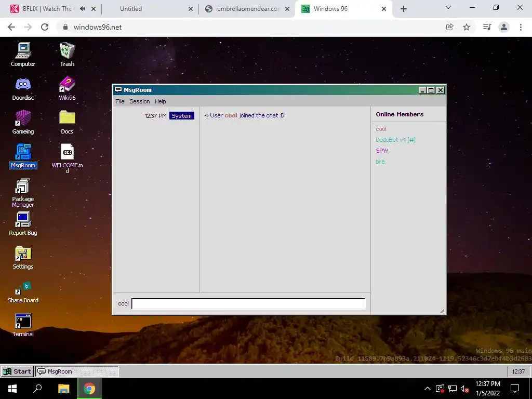Image resolution: width=532 pixels, height=399 pixels.
Task: Close the Untitled browser tab
Action: (x=191, y=9)
